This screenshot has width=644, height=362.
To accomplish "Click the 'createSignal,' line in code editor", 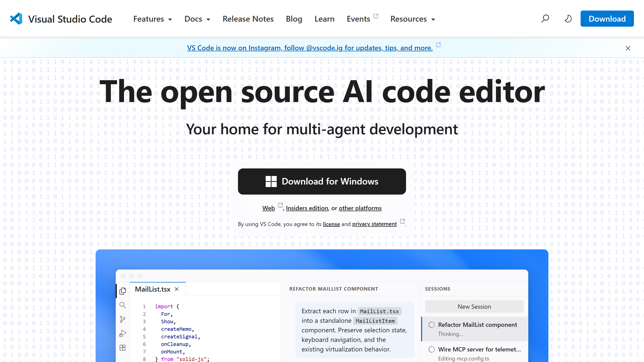I will pos(181,337).
